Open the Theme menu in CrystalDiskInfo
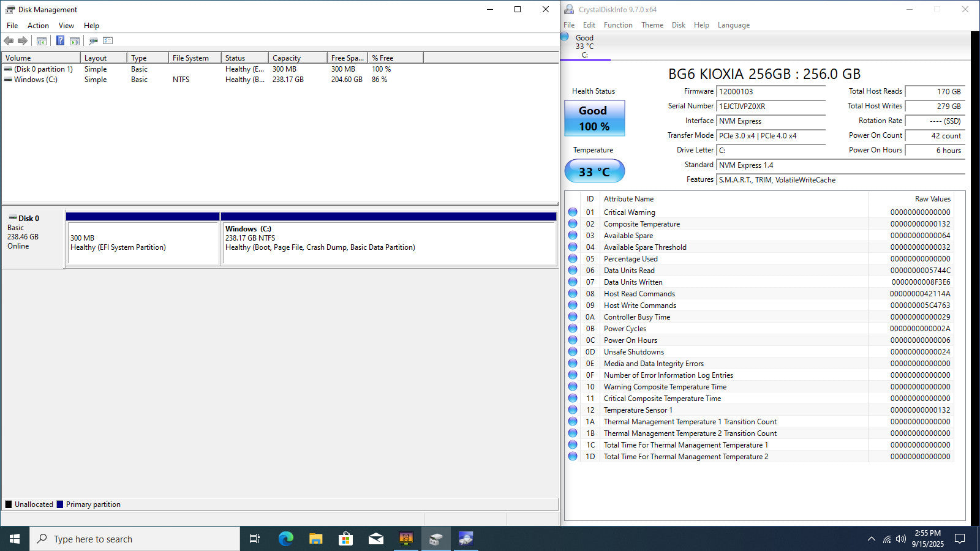This screenshot has height=551, width=980. coord(652,25)
